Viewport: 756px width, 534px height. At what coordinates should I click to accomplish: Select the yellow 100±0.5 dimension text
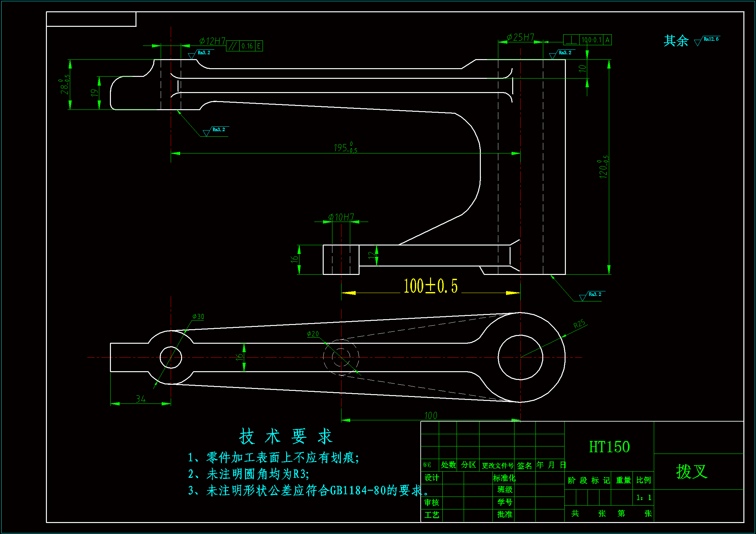point(431,286)
